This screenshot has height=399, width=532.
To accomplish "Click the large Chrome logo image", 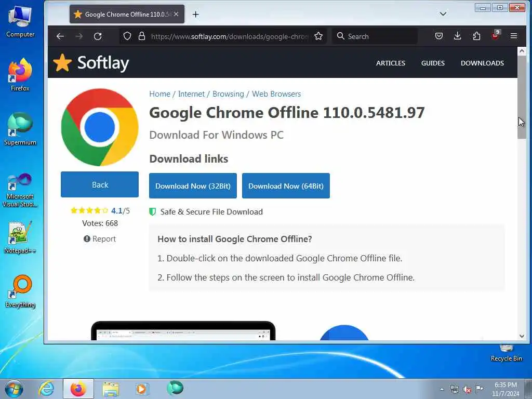I will pos(100,127).
